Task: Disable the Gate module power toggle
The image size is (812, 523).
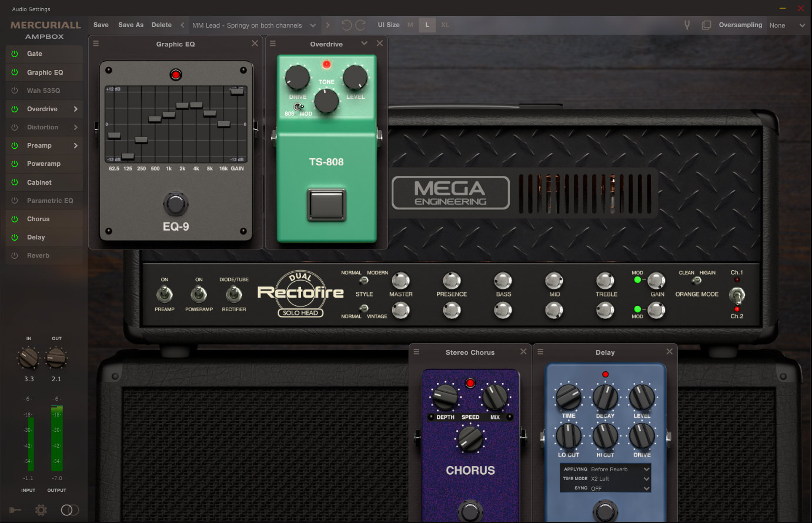Action: (15, 54)
